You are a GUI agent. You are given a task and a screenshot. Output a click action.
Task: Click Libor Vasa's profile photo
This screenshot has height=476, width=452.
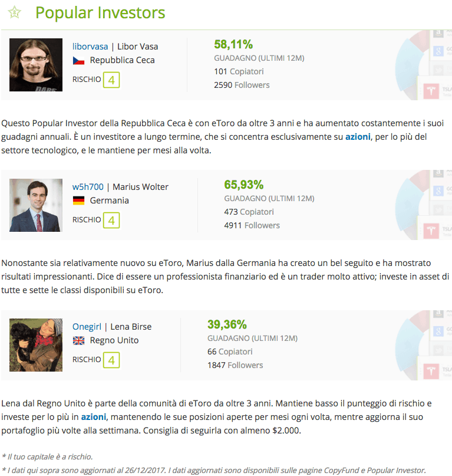pos(36,65)
